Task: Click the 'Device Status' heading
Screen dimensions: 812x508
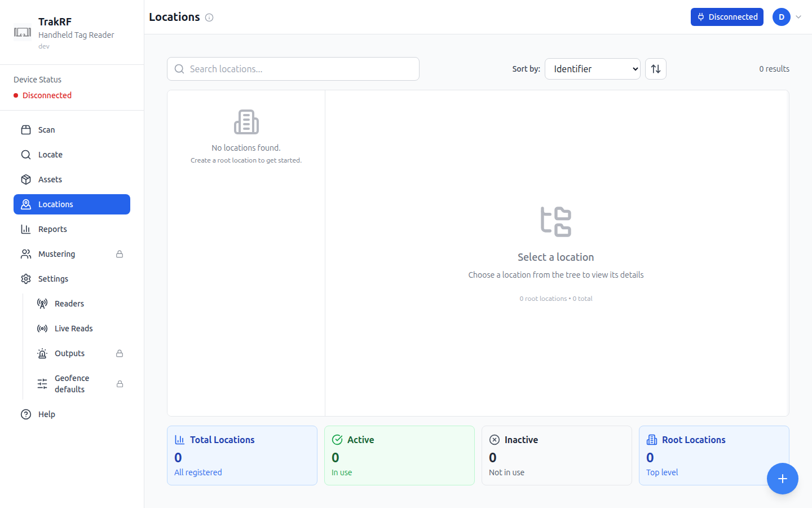Action: pos(37,80)
